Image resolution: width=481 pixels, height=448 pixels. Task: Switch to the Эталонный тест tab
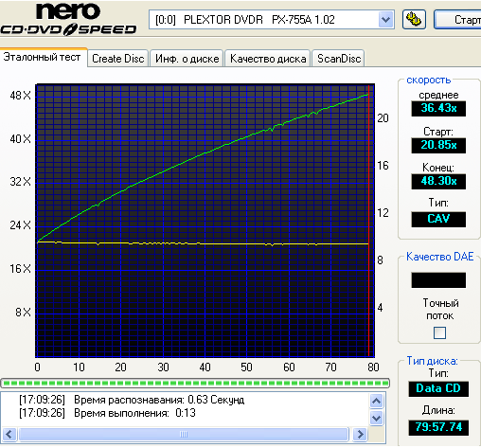pos(43,58)
